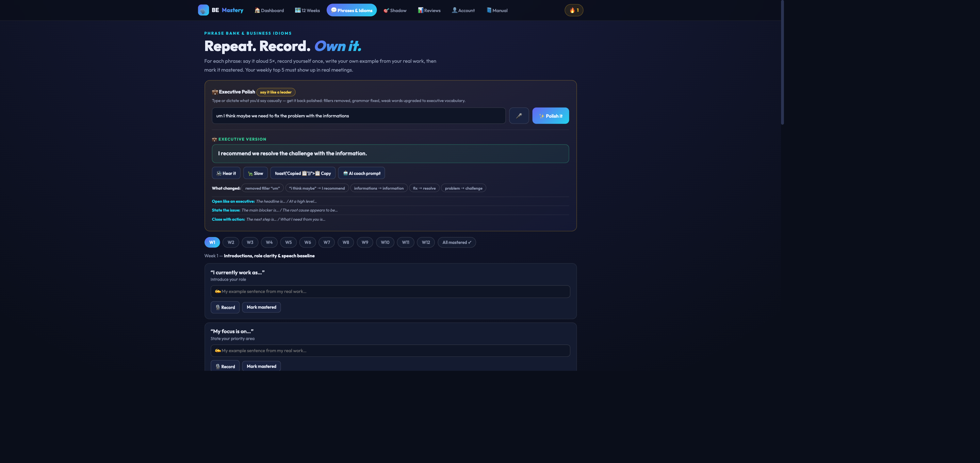This screenshot has height=463, width=980.
Task: Copy the executive version text
Action: 303,173
